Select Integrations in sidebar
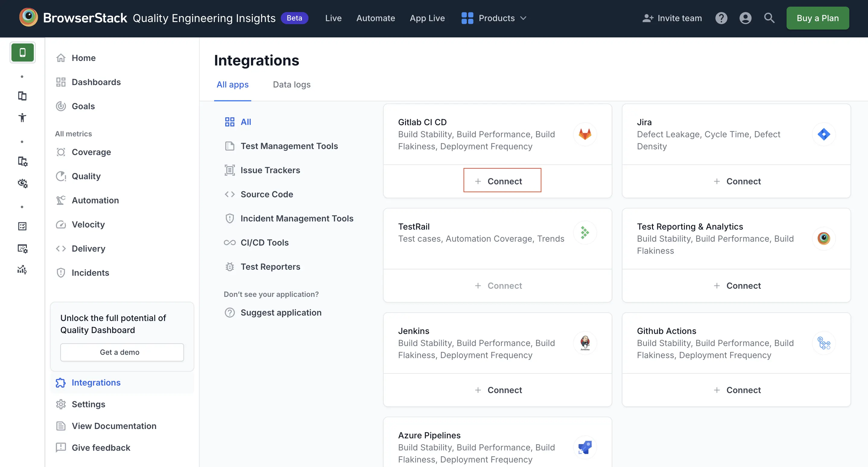 click(x=122, y=383)
